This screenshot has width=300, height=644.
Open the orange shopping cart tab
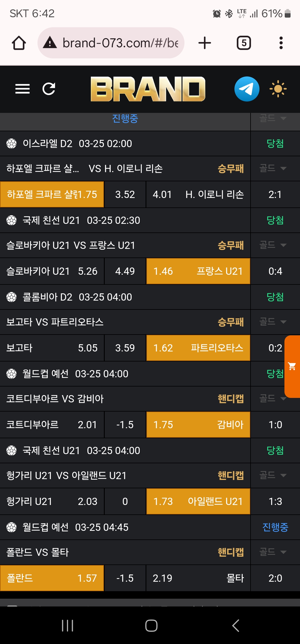click(292, 366)
